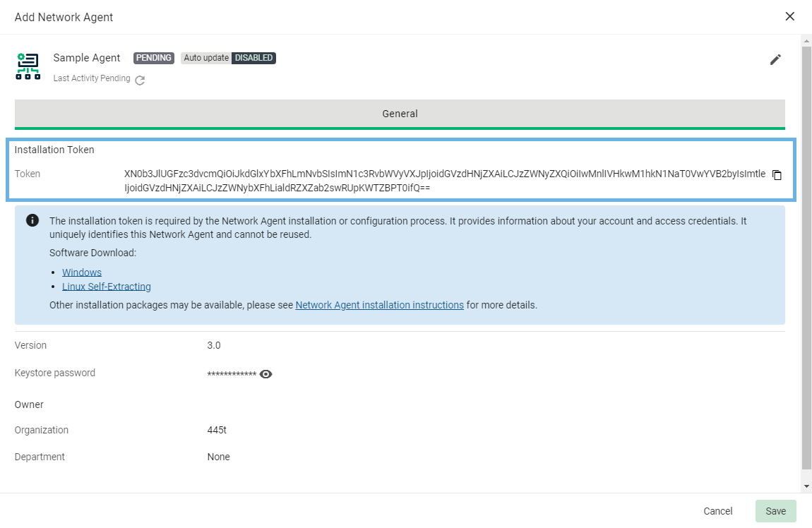Image resolution: width=812 pixels, height=528 pixels.
Task: Click the installation token string
Action: point(445,181)
